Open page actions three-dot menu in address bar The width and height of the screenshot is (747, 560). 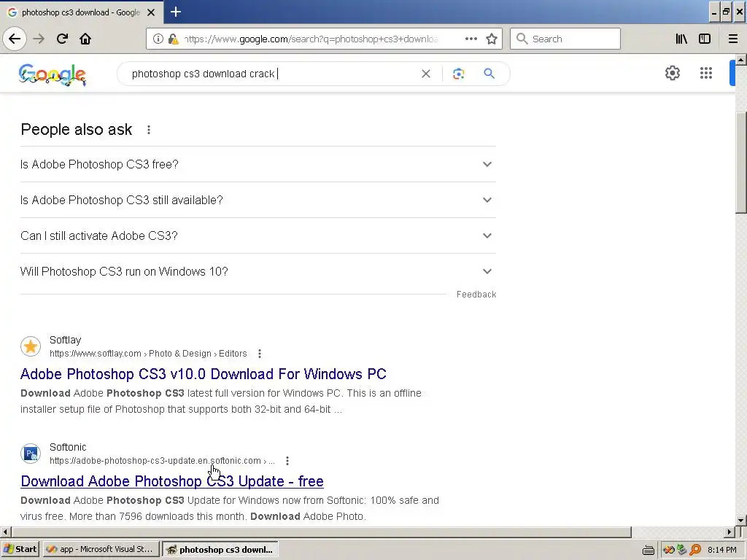(x=471, y=39)
